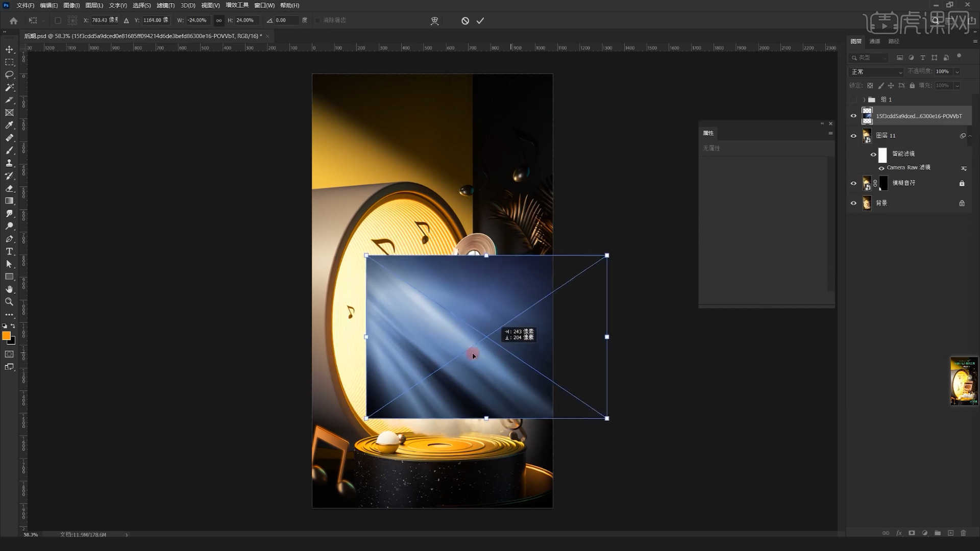Open opacity 不透明度 slider arrow

pos(957,72)
